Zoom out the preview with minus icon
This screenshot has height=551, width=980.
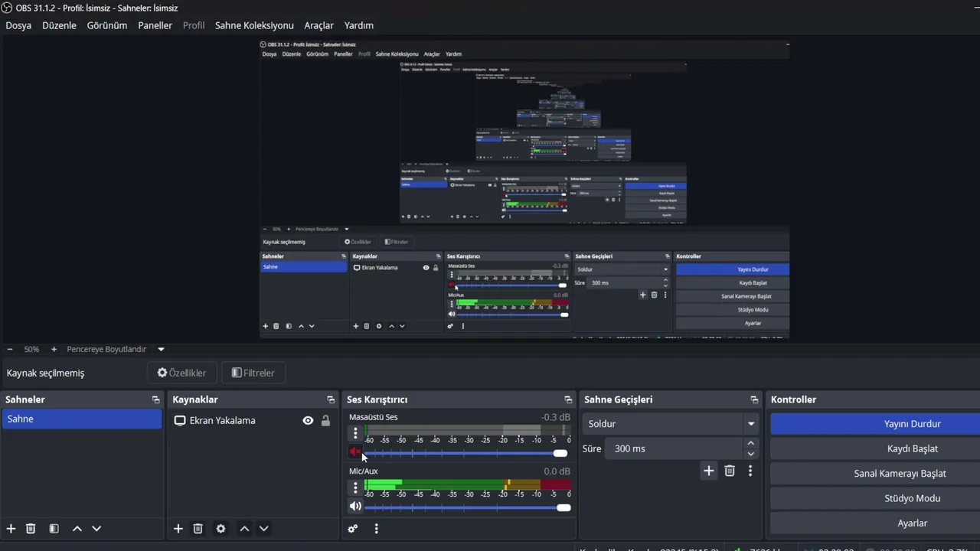(x=9, y=349)
